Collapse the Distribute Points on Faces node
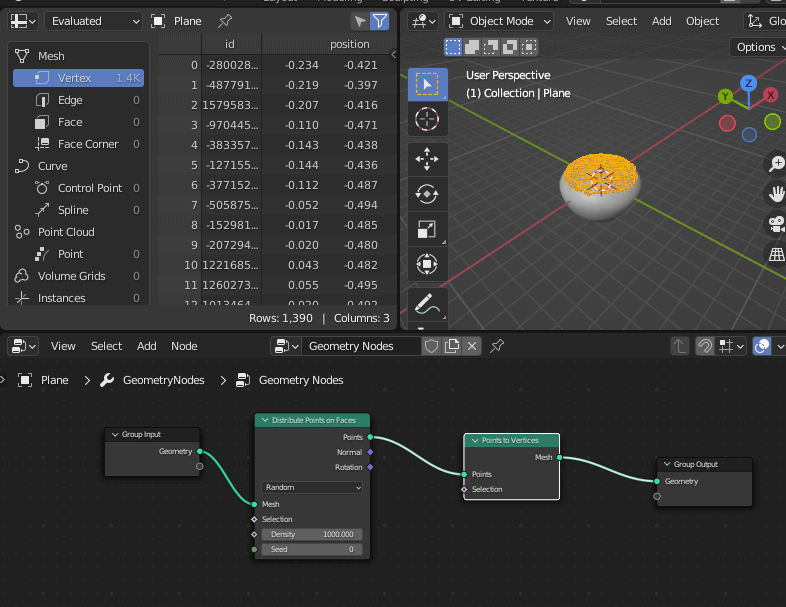Screen dimensions: 786x607 pos(265,420)
